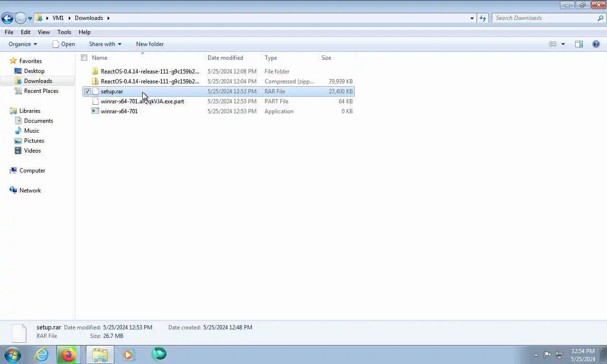Go back with the Back arrow button

[x=7, y=18]
